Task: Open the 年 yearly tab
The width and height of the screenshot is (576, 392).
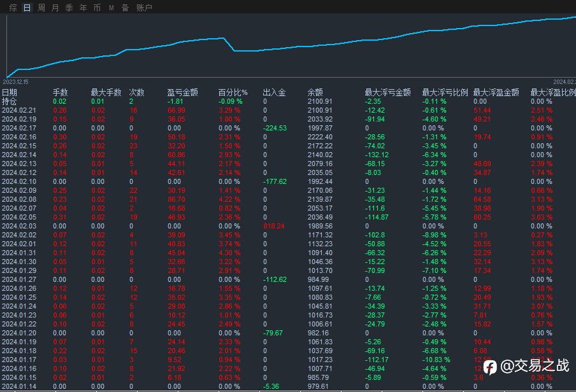Action: pyautogui.click(x=83, y=8)
